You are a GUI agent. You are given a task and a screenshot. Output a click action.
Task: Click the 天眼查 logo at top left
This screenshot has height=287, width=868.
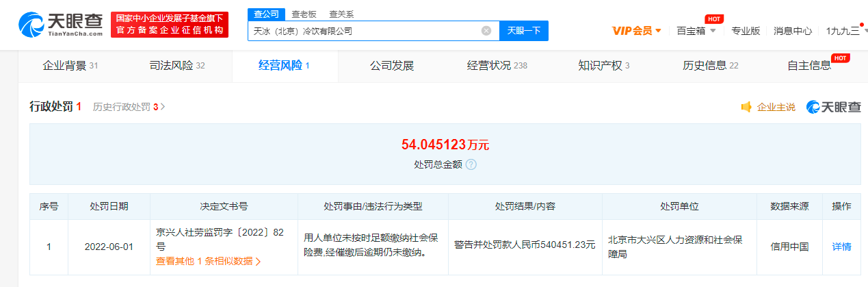[x=60, y=24]
